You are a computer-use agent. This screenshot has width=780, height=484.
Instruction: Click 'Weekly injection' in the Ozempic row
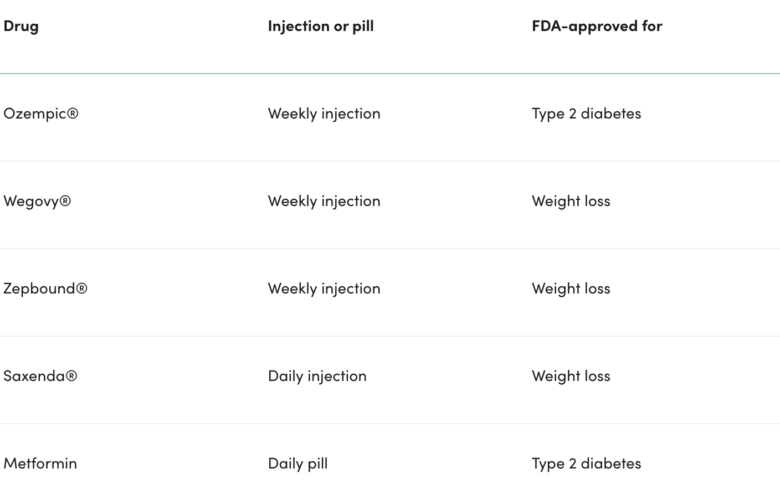[324, 114]
